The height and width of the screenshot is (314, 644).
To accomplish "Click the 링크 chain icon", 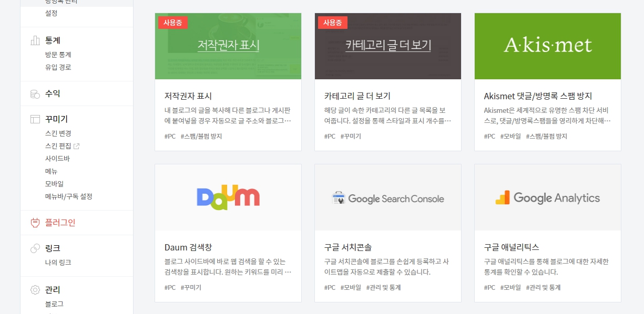I will [35, 248].
